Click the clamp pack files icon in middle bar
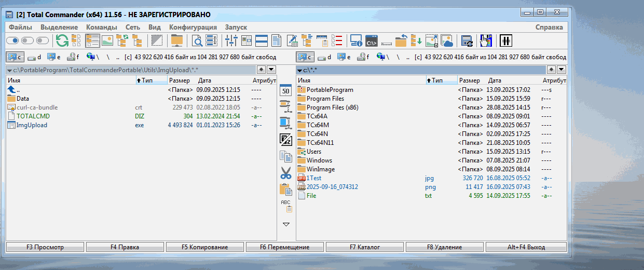This screenshot has height=270, width=644. [x=285, y=106]
